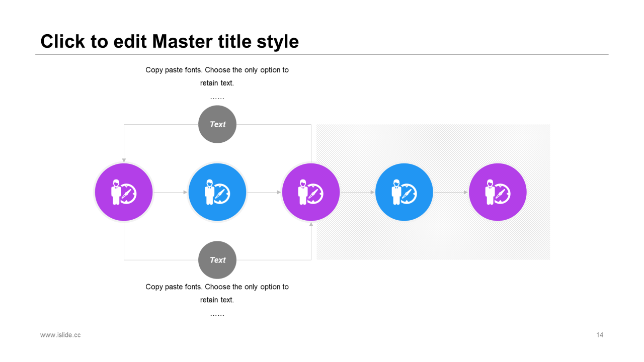Select the blue circle icon second from left
The width and height of the screenshot is (644, 362).
[x=217, y=192]
